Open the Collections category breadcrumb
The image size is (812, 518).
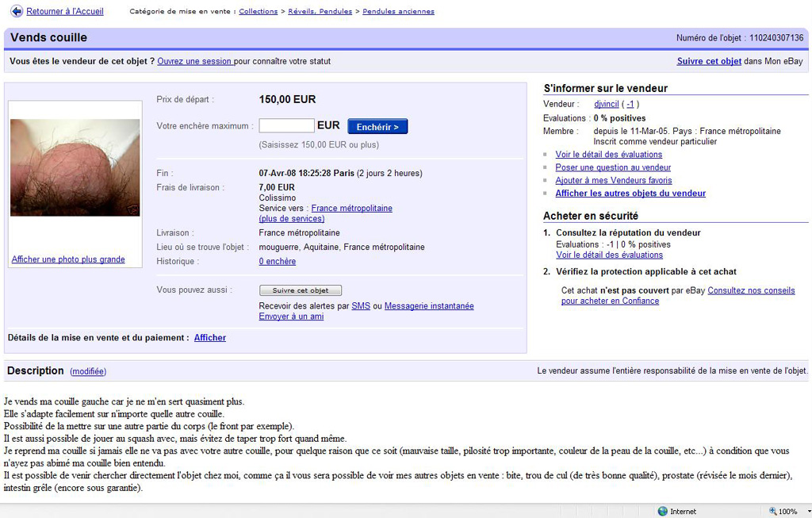click(x=258, y=12)
